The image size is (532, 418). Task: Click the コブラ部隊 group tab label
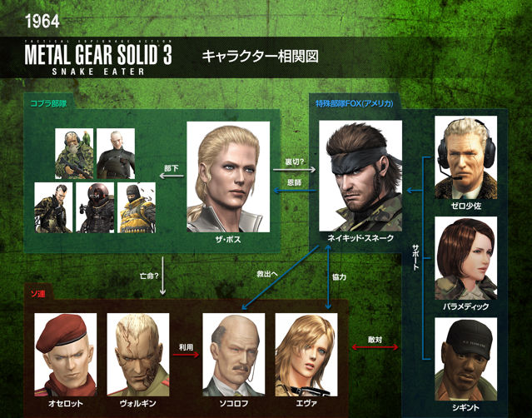click(48, 103)
